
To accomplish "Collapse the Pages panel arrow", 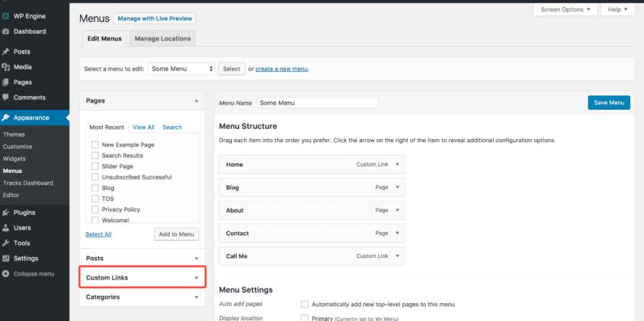I will point(196,101).
